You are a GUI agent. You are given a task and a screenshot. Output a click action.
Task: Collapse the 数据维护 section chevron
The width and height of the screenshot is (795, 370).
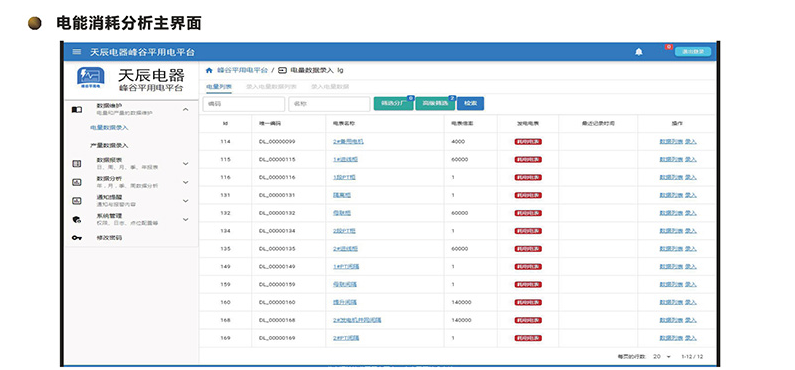(186, 109)
